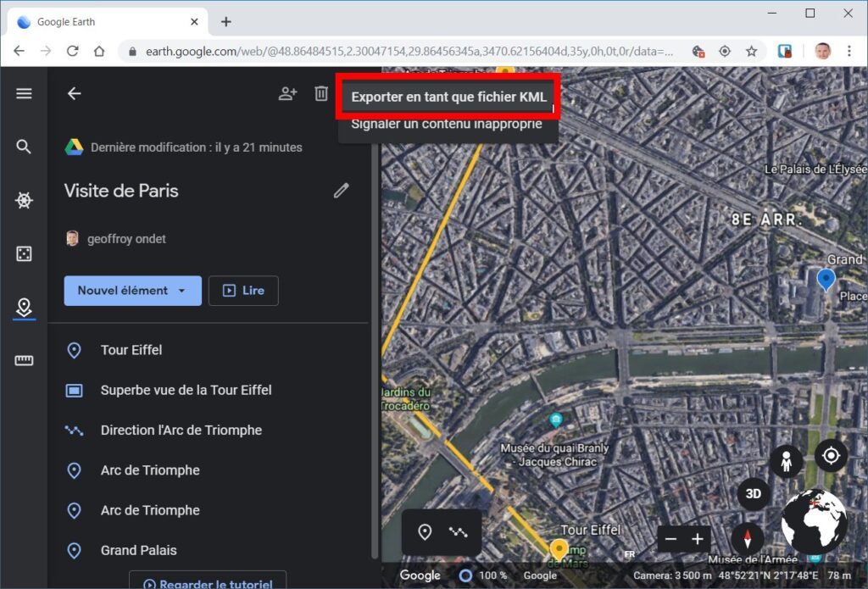Go back with the panel arrow

tap(75, 93)
